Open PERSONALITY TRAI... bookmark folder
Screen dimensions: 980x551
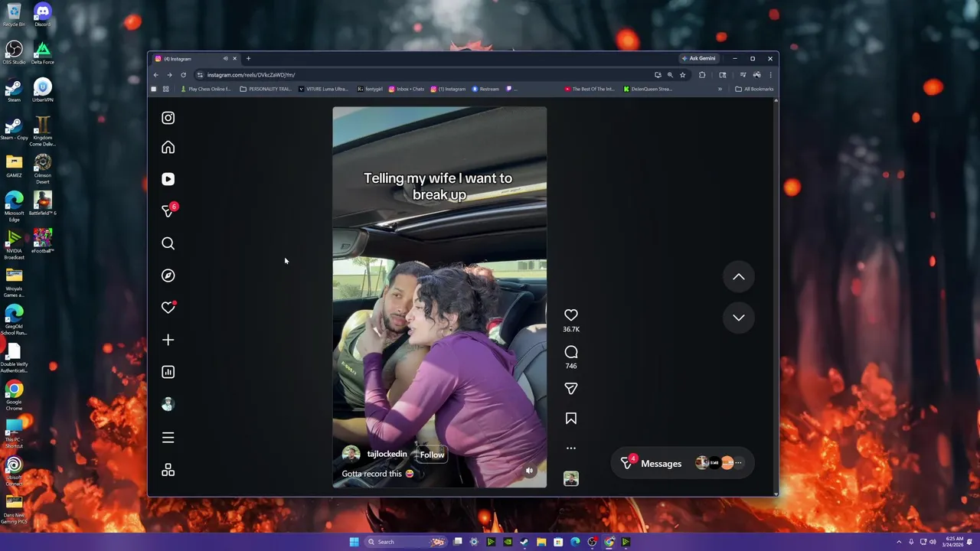pos(266,89)
